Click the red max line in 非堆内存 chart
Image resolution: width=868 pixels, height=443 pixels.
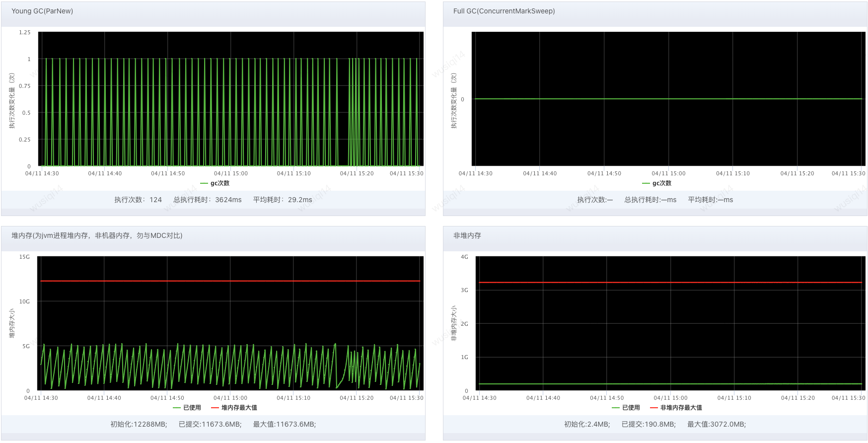[x=670, y=283]
